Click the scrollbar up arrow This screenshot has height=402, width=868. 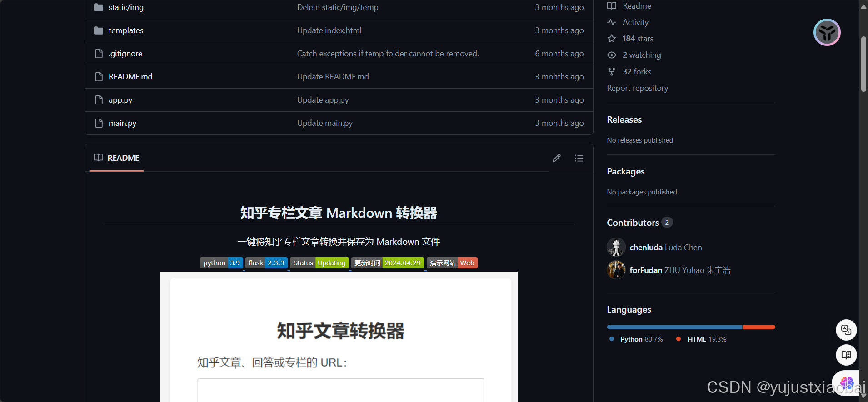[863, 6]
